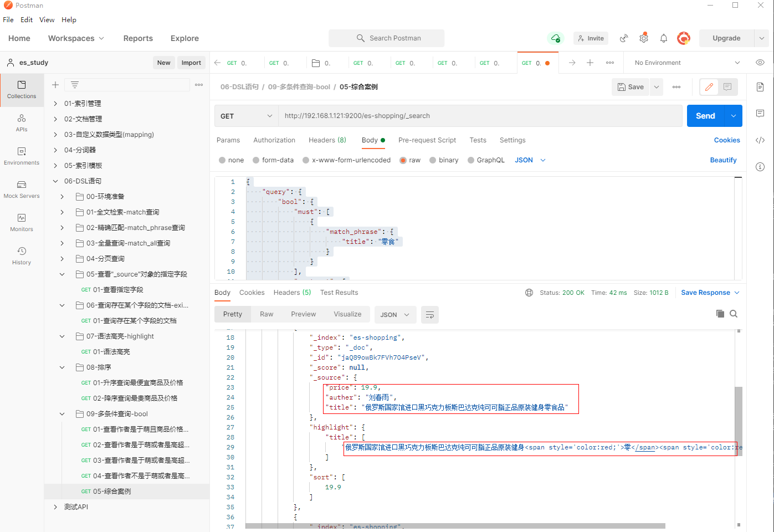The height and width of the screenshot is (532, 774).
Task: Select the binary body option
Action: pyautogui.click(x=433, y=160)
